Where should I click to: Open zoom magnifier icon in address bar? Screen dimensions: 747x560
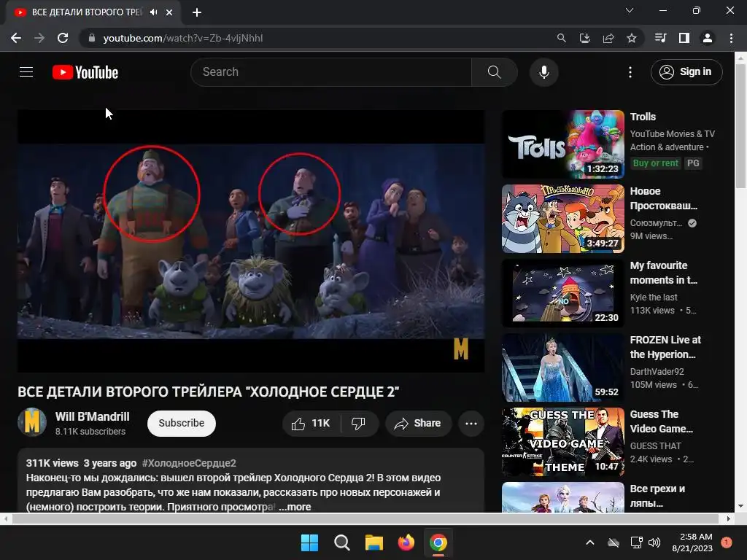pyautogui.click(x=562, y=38)
